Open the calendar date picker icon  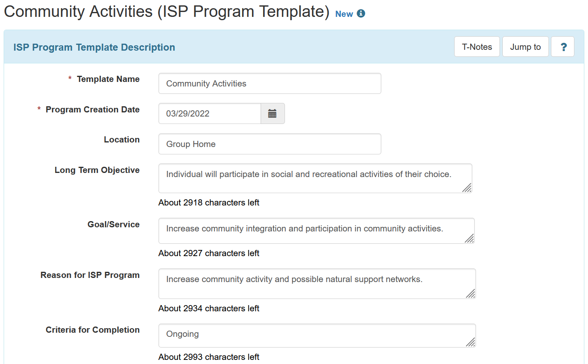point(272,114)
